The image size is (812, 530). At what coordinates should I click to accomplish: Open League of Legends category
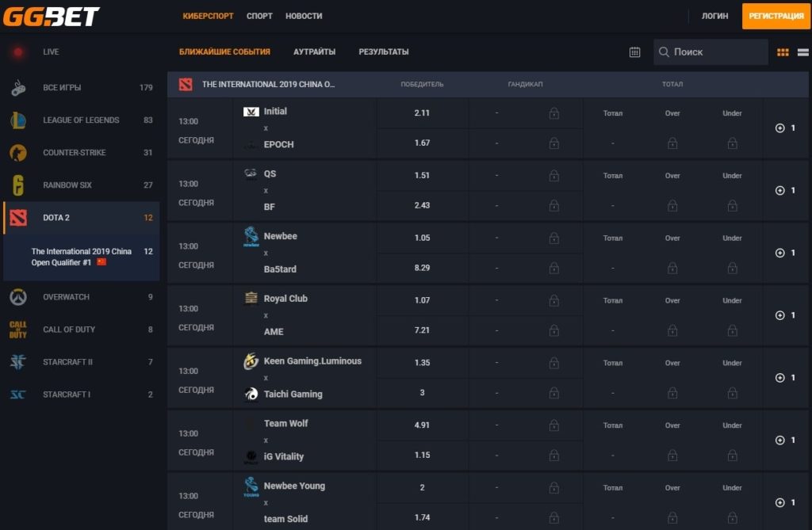(82, 120)
